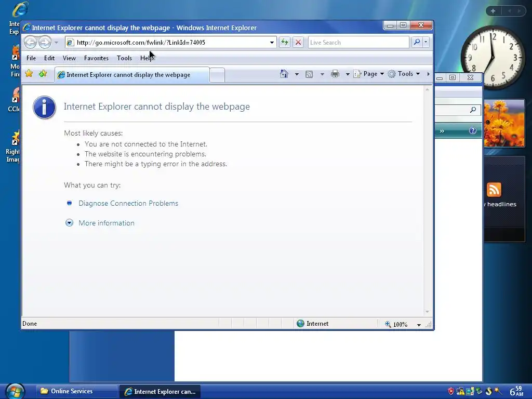Click search icon in background window
Screen dimensions: 532x399
pyautogui.click(x=473, y=110)
